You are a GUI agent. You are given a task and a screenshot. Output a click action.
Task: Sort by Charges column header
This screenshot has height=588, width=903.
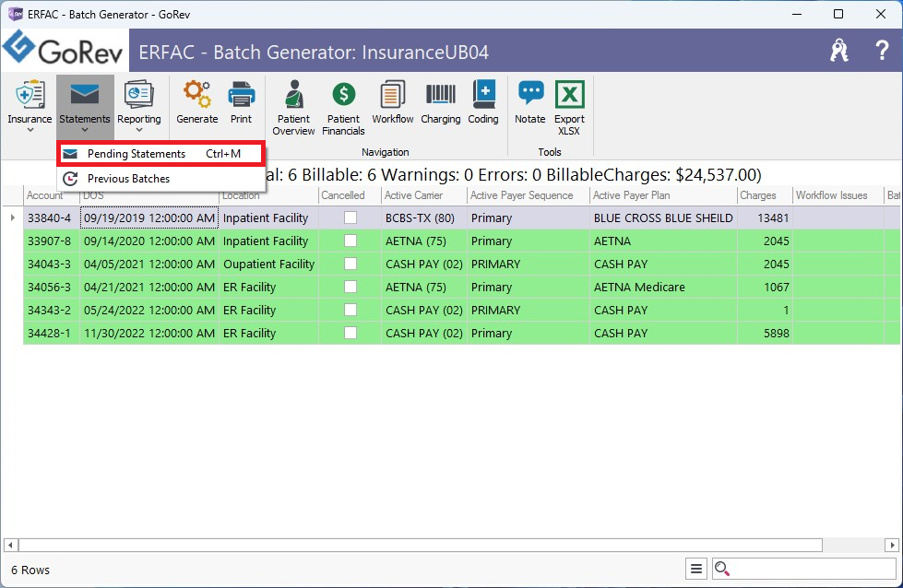point(765,195)
